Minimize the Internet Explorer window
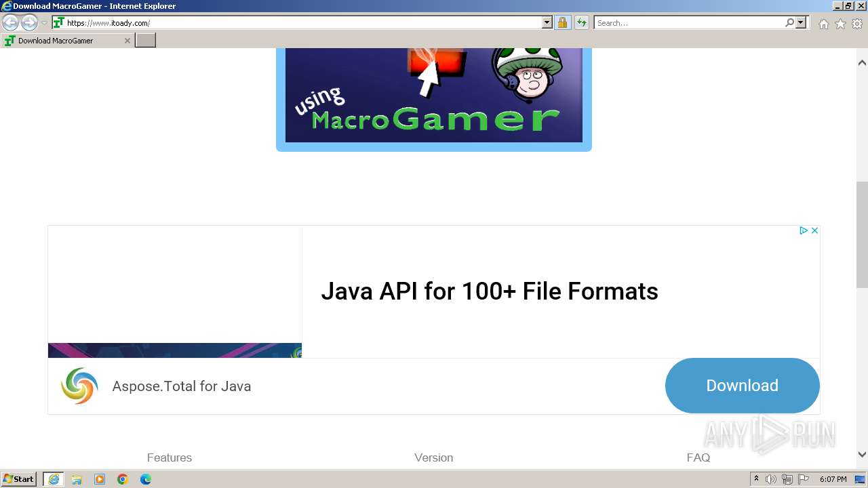The height and width of the screenshot is (488, 868). pos(837,5)
